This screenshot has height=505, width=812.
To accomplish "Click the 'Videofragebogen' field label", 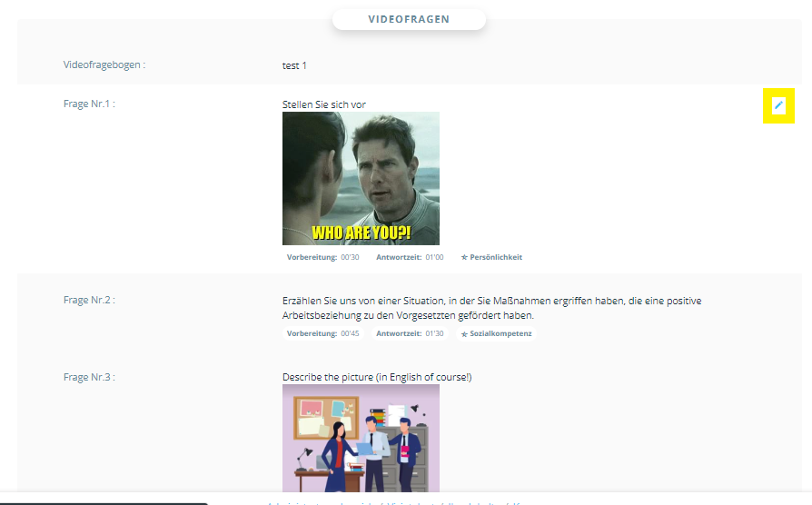I will click(x=104, y=65).
